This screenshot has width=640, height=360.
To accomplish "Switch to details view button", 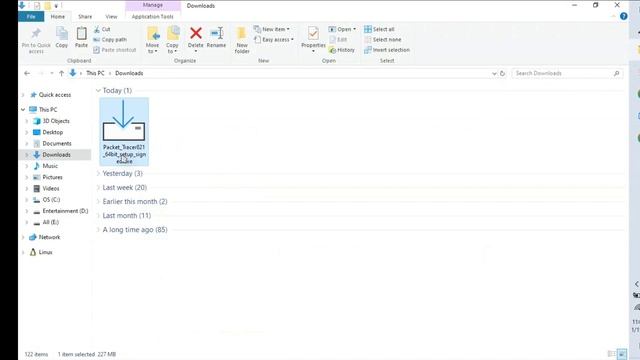I will tap(611, 354).
